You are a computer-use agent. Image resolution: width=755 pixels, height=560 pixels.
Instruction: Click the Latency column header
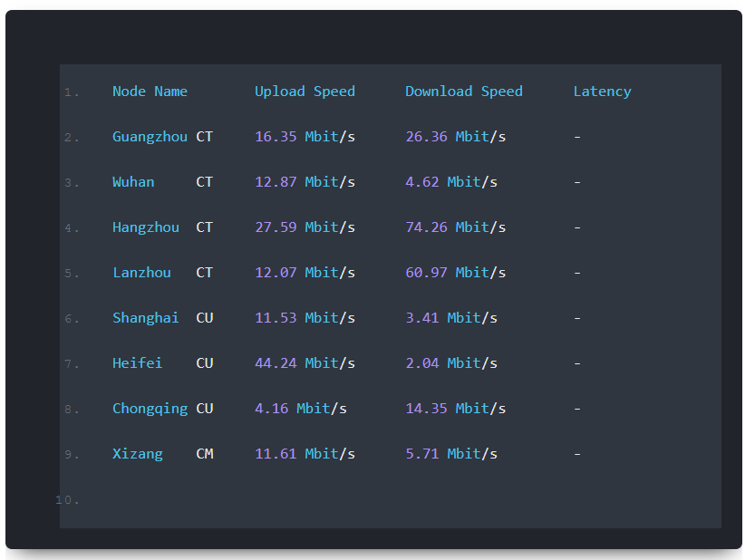pyautogui.click(x=602, y=92)
